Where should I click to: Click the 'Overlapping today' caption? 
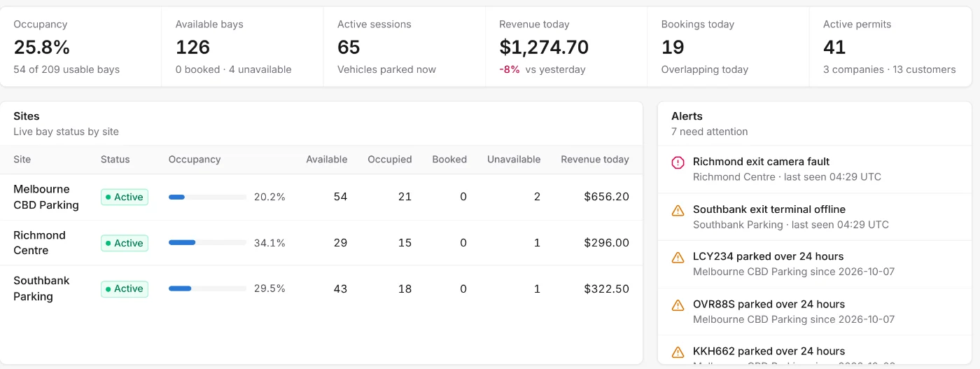pyautogui.click(x=705, y=69)
